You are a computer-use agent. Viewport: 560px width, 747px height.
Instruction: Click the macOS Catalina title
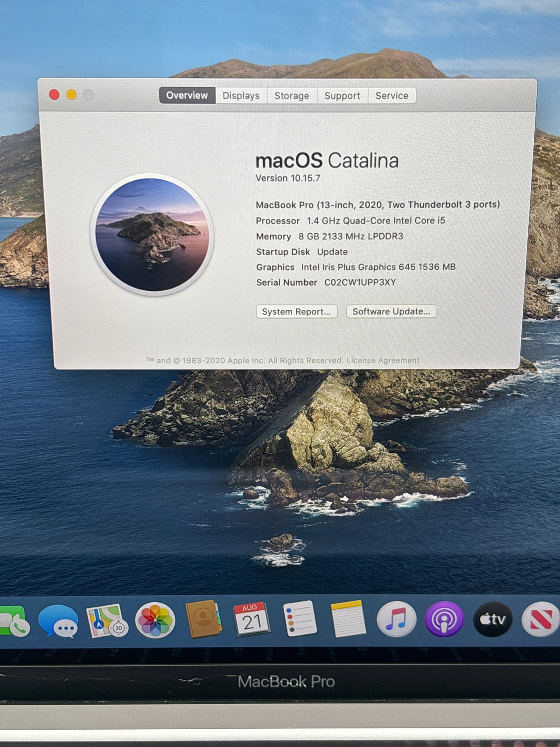pos(327,161)
